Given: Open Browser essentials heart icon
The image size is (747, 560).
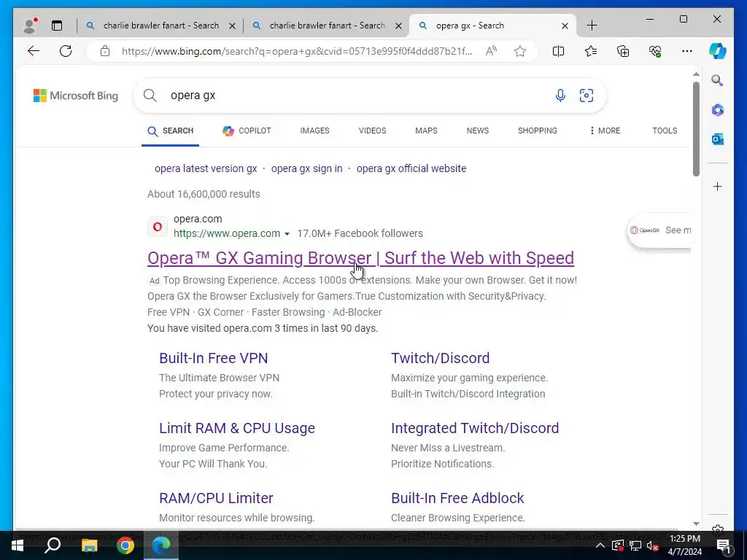Looking at the screenshot, I should (655, 51).
